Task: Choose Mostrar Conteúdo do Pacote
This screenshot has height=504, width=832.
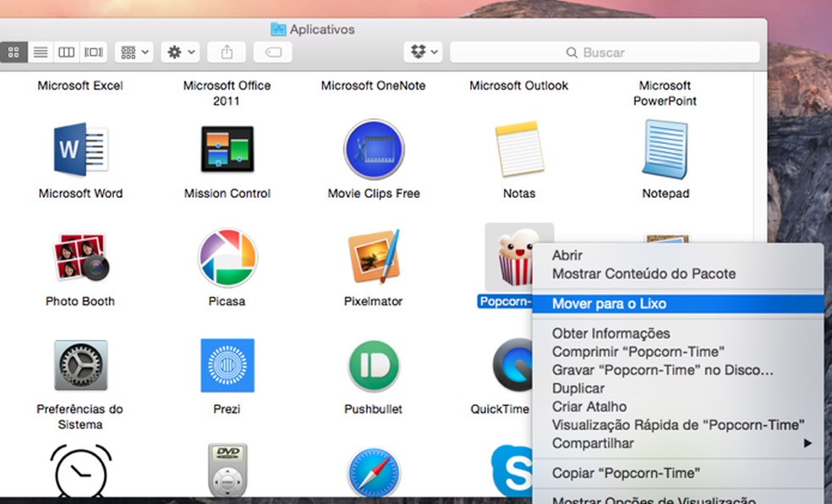Action: [x=678, y=274]
